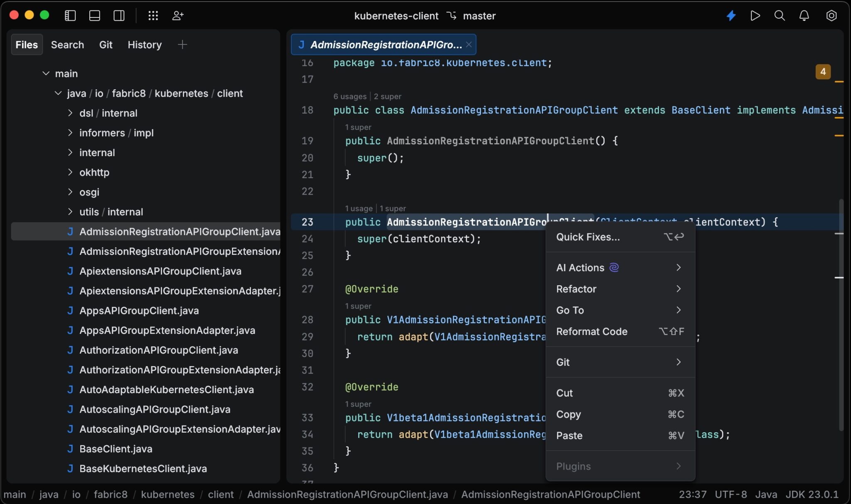Click the add collaborator person icon
The image size is (851, 504).
pos(178,16)
